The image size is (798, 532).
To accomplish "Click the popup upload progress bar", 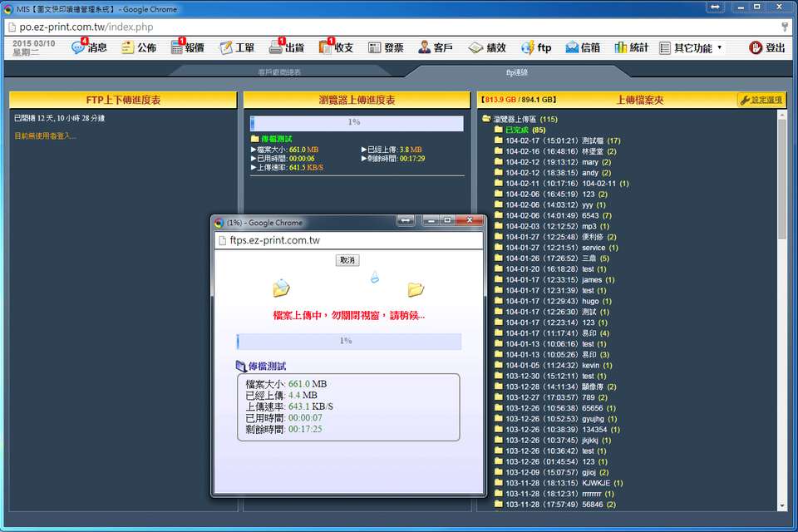I will coord(348,341).
